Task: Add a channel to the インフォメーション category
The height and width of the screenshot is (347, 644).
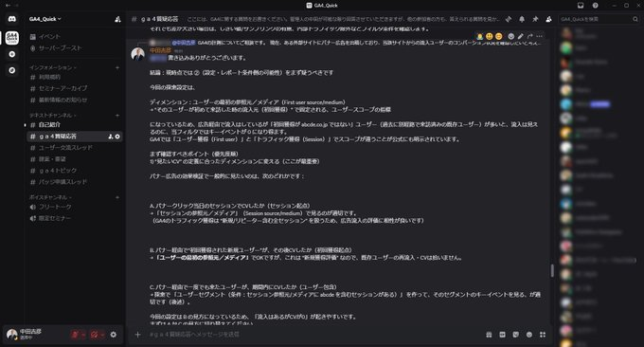Action: [x=117, y=67]
